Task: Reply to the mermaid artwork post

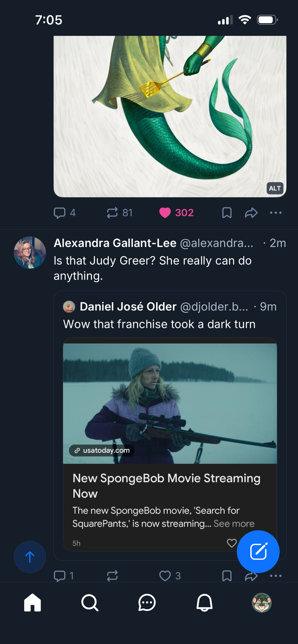Action: 60,213
